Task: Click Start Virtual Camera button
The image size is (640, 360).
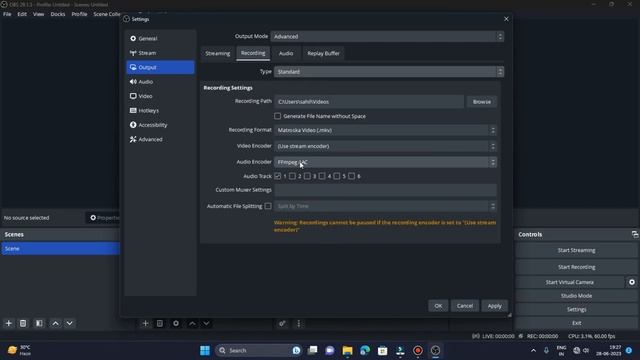Action: click(x=569, y=282)
